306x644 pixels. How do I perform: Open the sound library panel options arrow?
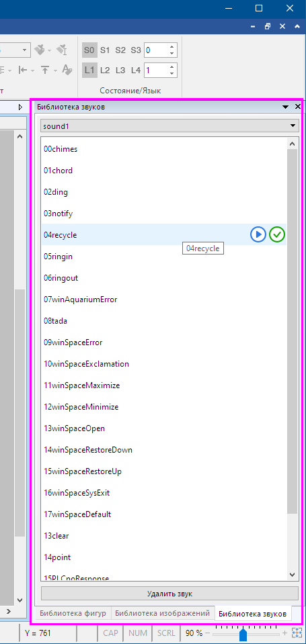pos(285,107)
